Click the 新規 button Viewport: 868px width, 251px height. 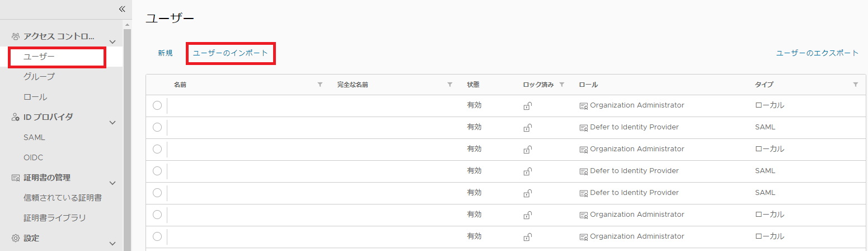tap(165, 53)
